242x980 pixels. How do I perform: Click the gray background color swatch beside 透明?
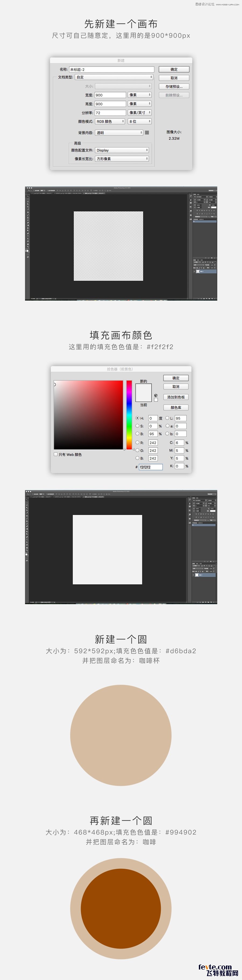pyautogui.click(x=147, y=132)
